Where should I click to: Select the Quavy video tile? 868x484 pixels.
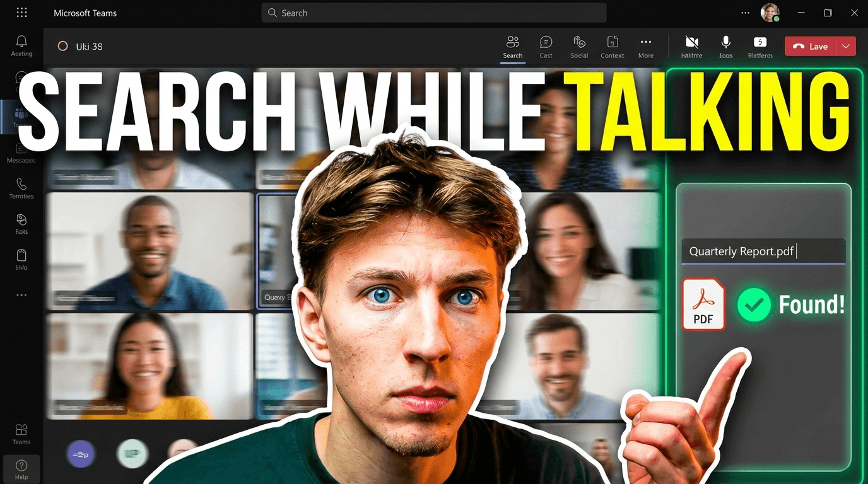278,251
